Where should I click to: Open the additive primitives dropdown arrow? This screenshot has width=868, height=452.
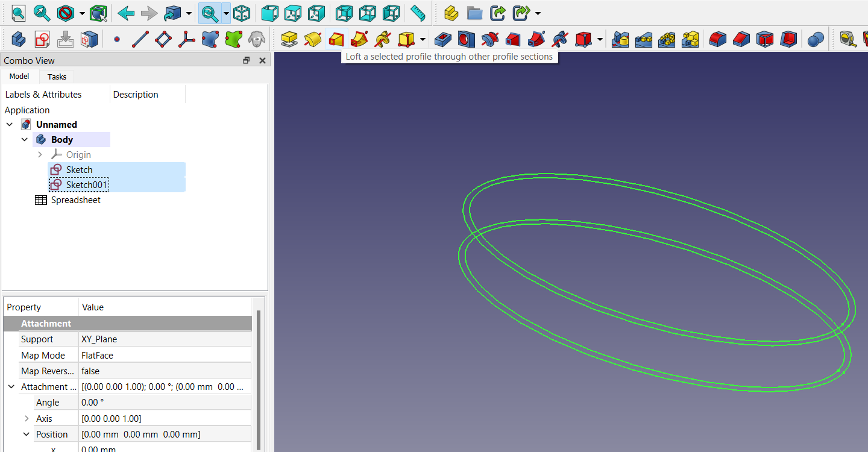(422, 39)
